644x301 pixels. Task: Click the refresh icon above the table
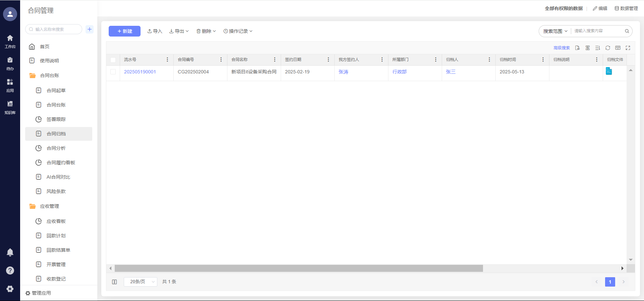(x=607, y=48)
